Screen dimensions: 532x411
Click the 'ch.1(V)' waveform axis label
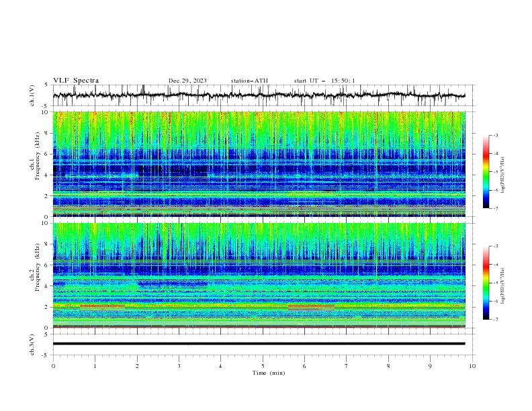point(32,95)
